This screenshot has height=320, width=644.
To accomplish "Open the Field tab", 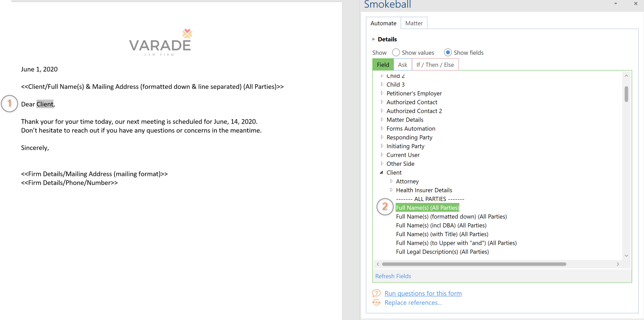I will 383,64.
